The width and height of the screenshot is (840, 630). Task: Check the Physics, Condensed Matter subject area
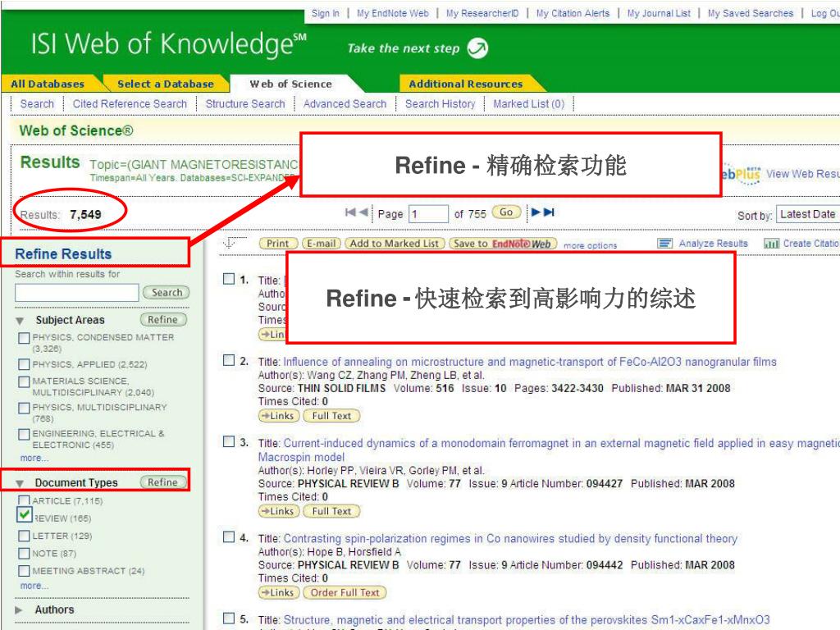(x=24, y=338)
